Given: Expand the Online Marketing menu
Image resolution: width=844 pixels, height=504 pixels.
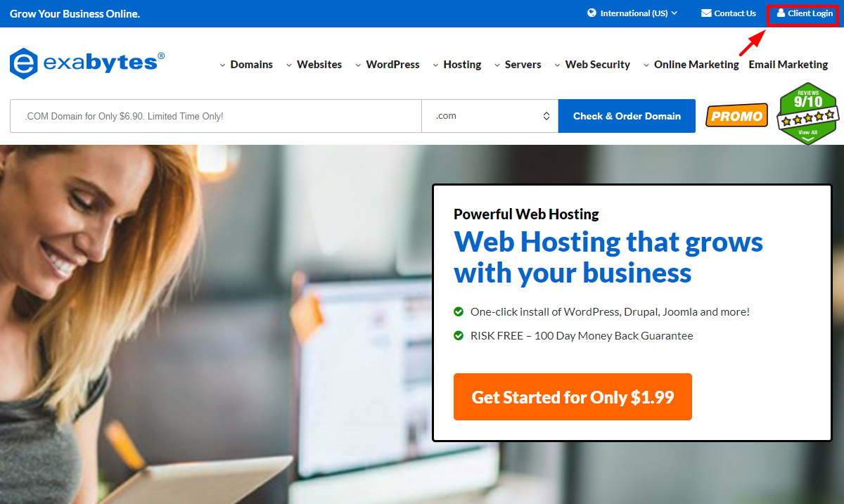Looking at the screenshot, I should click(691, 65).
